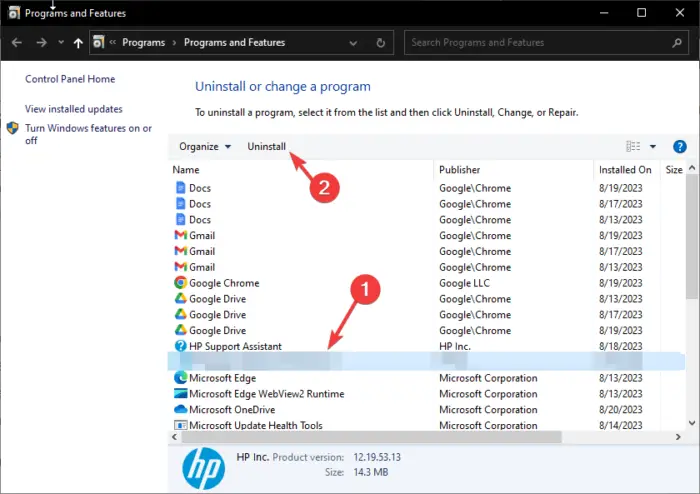Click the search magnifier icon

[x=677, y=43]
